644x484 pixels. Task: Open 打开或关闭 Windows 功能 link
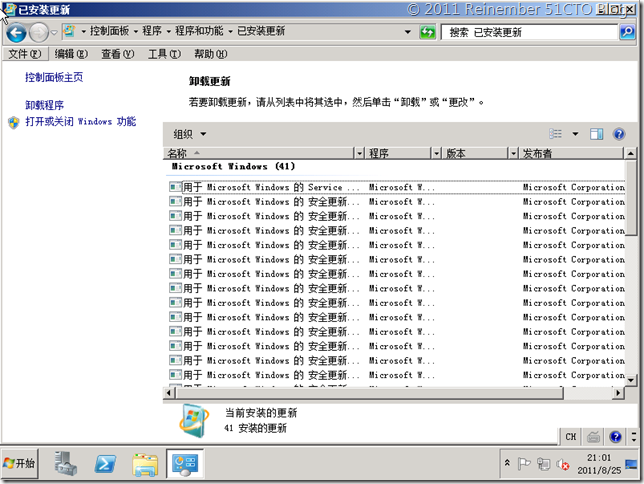(80, 121)
